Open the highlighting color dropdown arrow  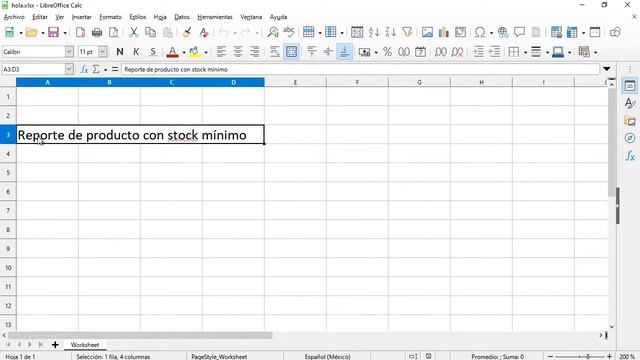tap(206, 52)
